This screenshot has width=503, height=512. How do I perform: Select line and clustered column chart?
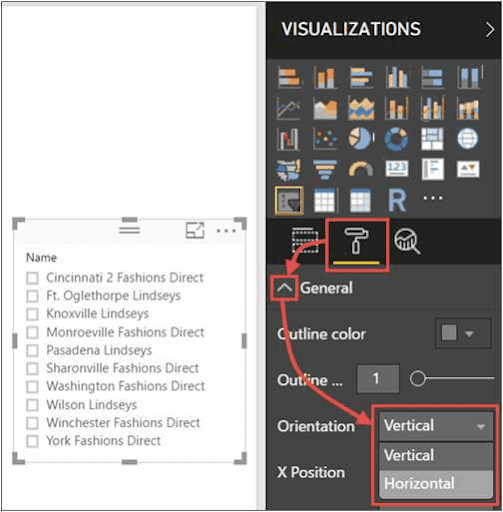432,108
